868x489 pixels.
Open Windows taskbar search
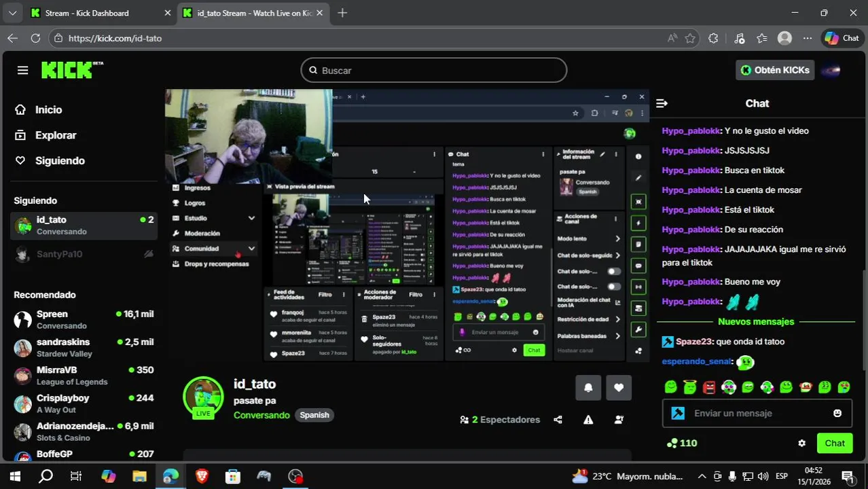click(46, 476)
